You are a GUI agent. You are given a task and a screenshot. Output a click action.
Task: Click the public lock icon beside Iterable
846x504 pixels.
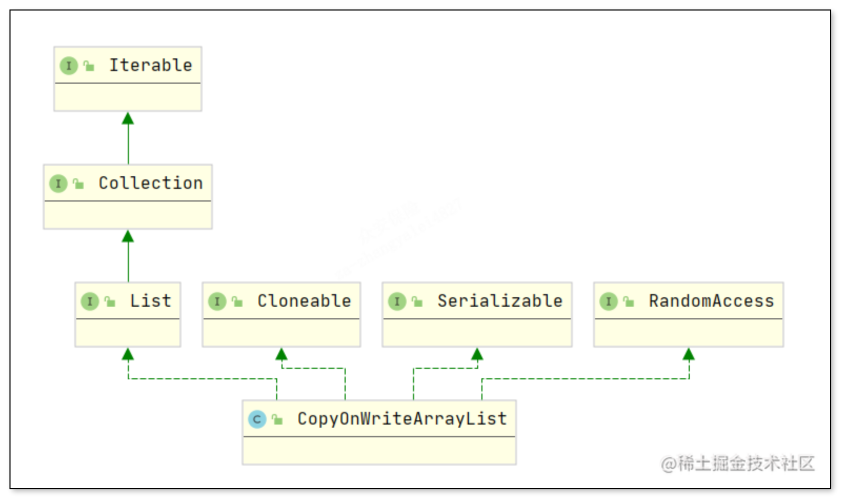(x=89, y=66)
